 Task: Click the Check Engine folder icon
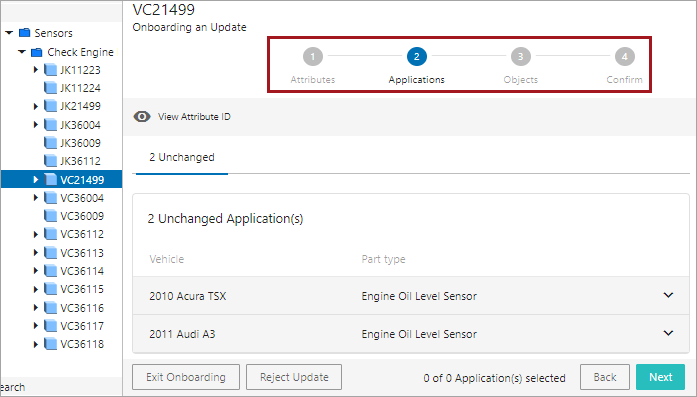point(37,52)
